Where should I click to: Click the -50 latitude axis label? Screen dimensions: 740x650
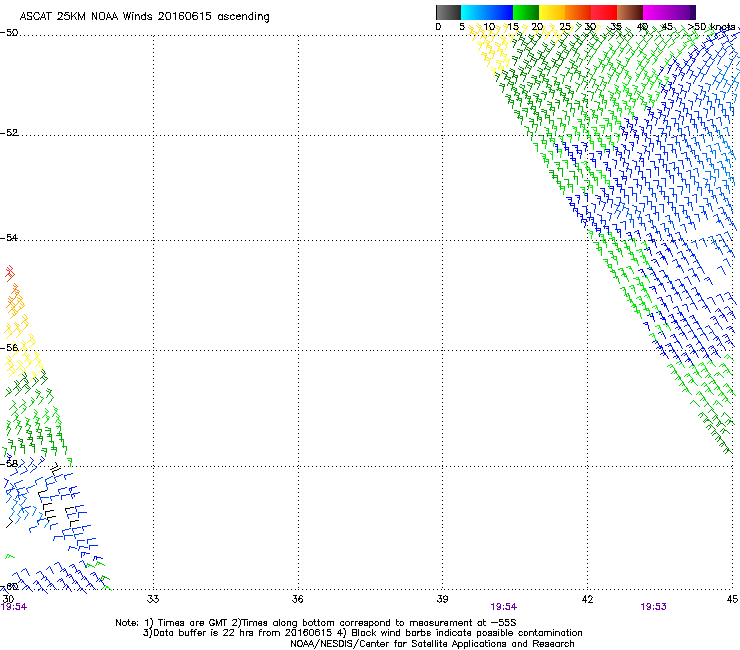[9, 33]
